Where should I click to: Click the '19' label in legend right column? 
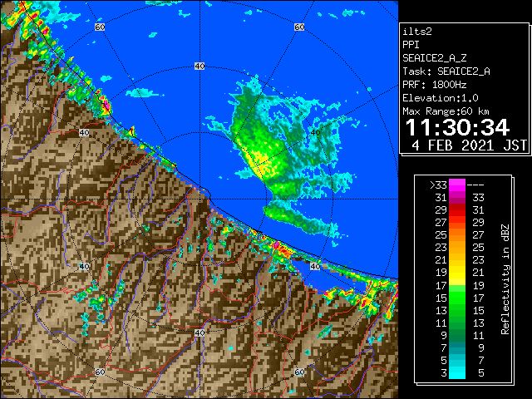click(x=479, y=286)
